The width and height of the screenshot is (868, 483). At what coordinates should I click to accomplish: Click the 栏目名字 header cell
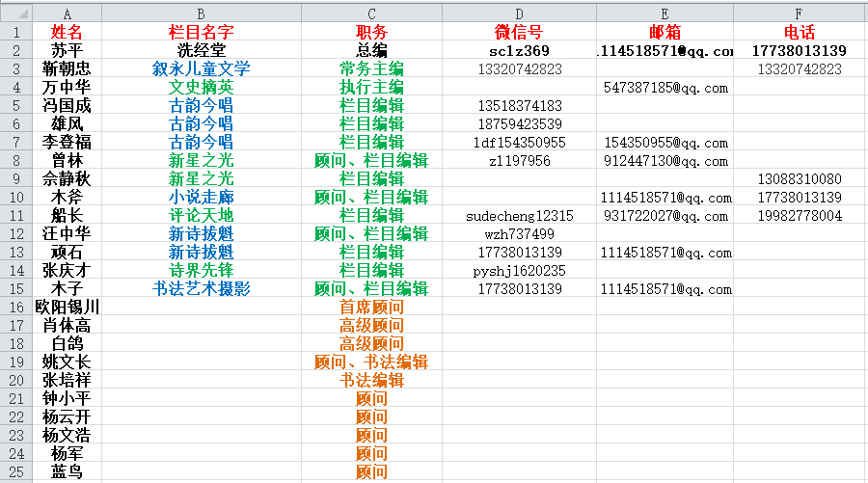point(201,32)
